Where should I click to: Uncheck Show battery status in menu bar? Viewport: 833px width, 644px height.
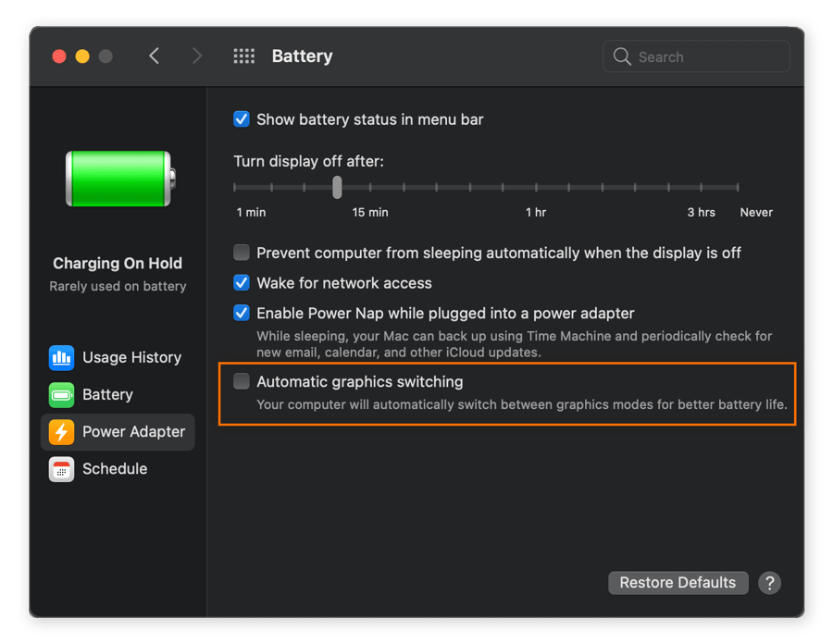click(242, 119)
